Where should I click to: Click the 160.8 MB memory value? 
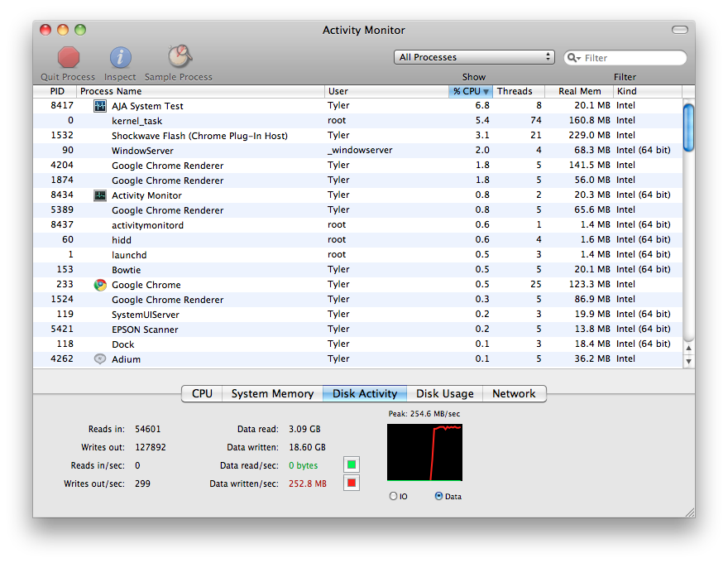coord(589,120)
